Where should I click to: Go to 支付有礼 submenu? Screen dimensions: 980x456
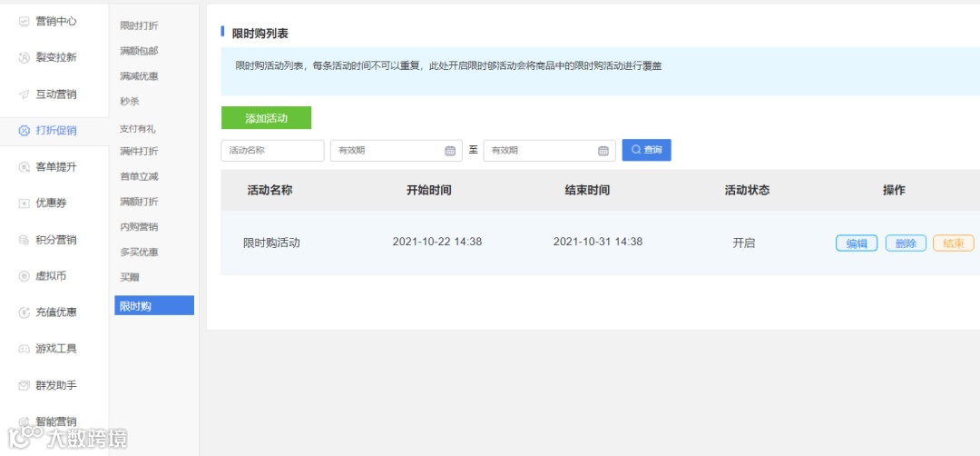[138, 129]
